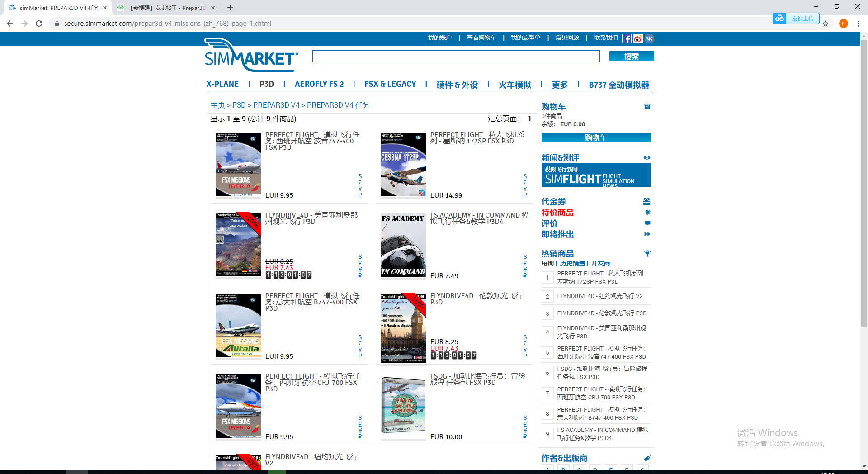
Task: Open the FSDG Caribbean pilots thumbnail
Action: (x=403, y=406)
